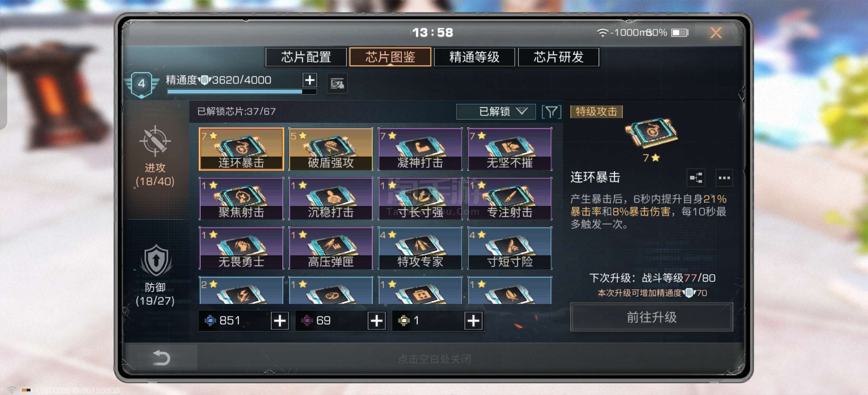Open the three-dots more options icon
This screenshot has height=395, width=868.
pos(724,178)
